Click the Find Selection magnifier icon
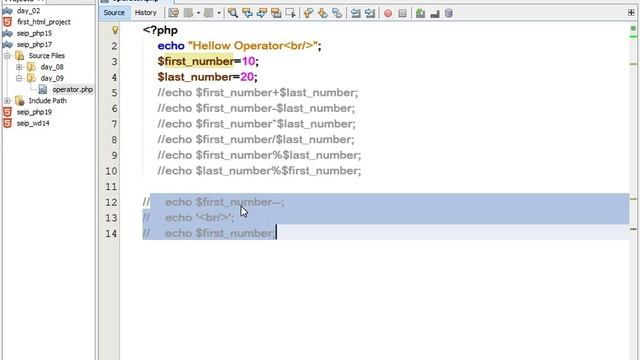Viewport: 640px width, 360px height. pos(233,13)
